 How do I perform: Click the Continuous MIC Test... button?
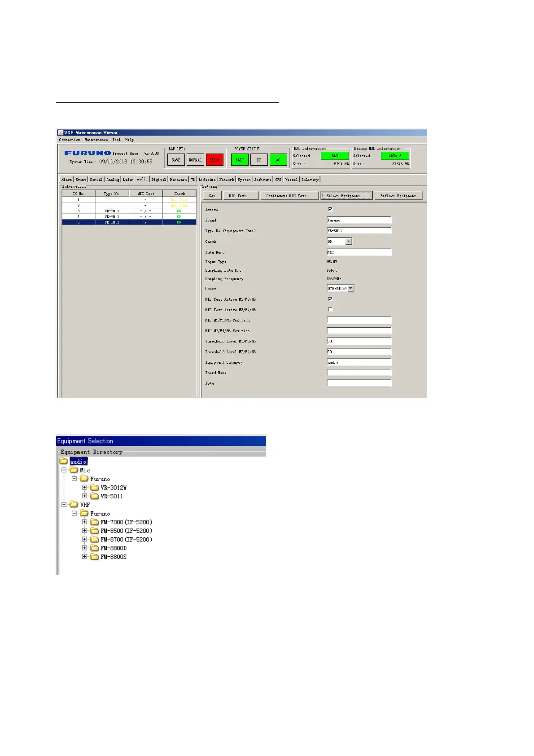click(289, 196)
